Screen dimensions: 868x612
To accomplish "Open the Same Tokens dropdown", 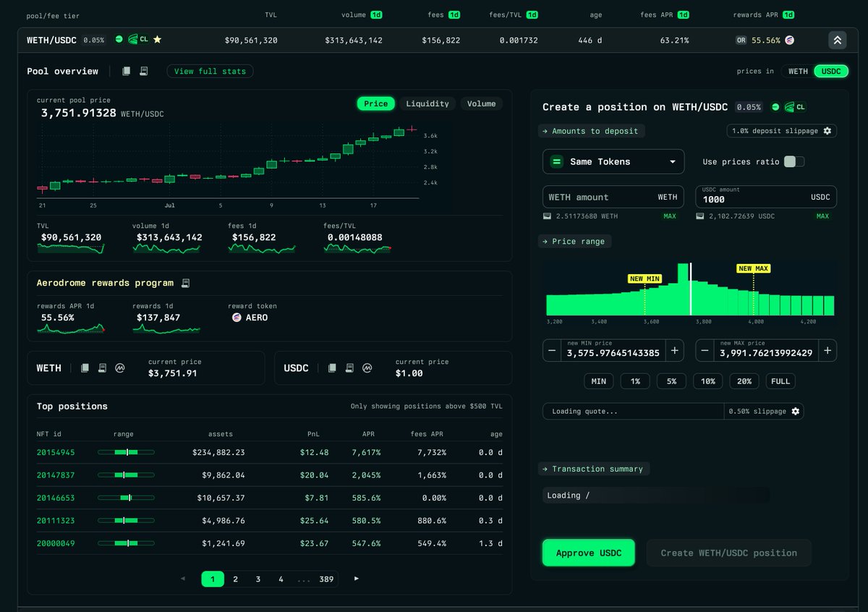I will coord(613,161).
